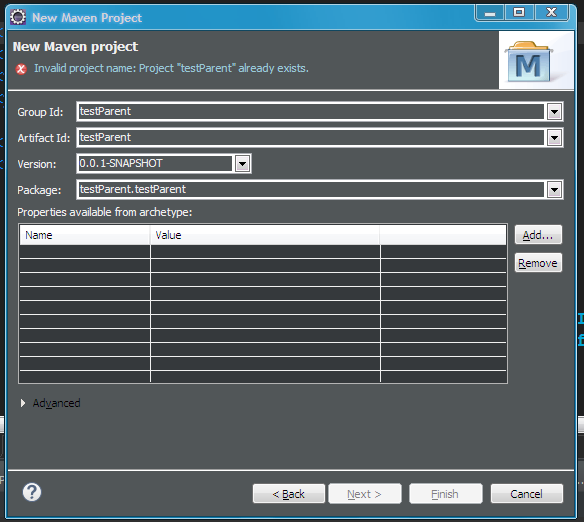The width and height of the screenshot is (584, 522).
Task: Open the Artifact Id dropdown arrow
Action: point(554,138)
